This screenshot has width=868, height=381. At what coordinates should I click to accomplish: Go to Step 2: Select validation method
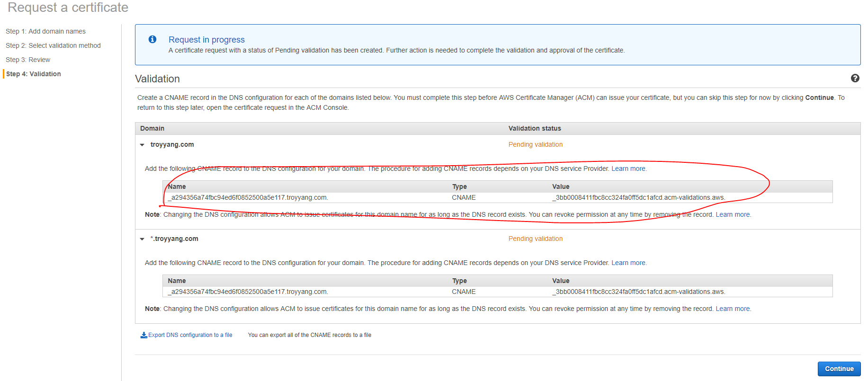(53, 45)
